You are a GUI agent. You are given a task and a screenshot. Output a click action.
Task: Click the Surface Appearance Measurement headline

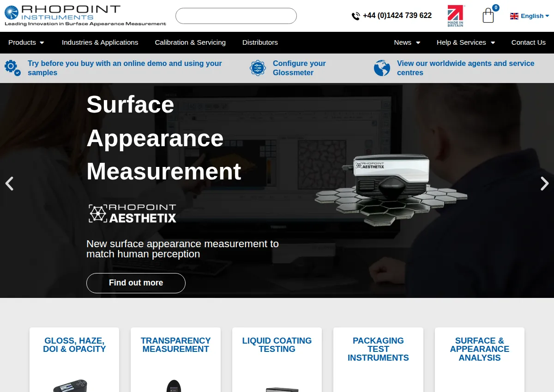point(164,137)
